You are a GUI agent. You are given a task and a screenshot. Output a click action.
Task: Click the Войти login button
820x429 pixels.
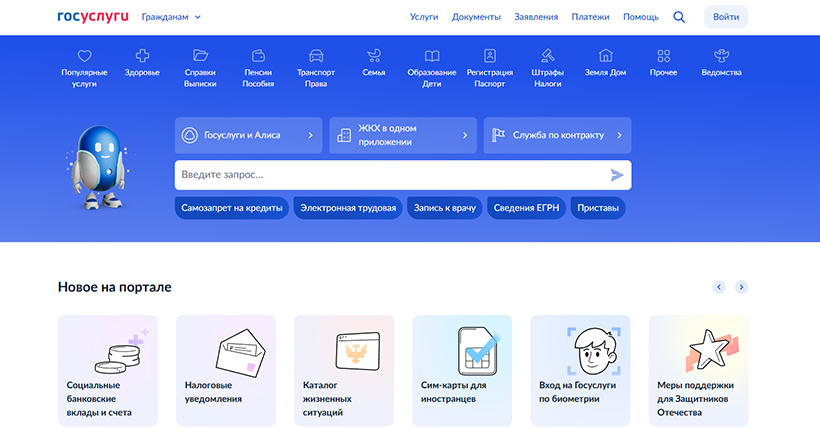[x=726, y=17]
